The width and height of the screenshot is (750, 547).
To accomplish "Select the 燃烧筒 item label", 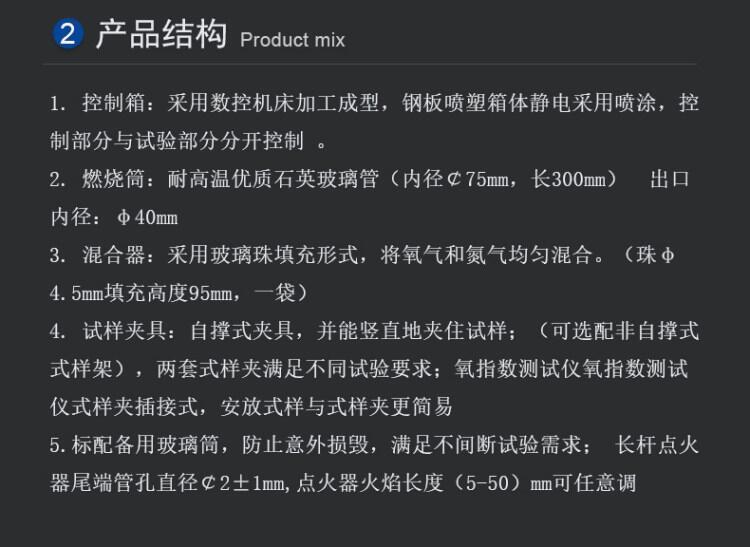I will (x=114, y=179).
